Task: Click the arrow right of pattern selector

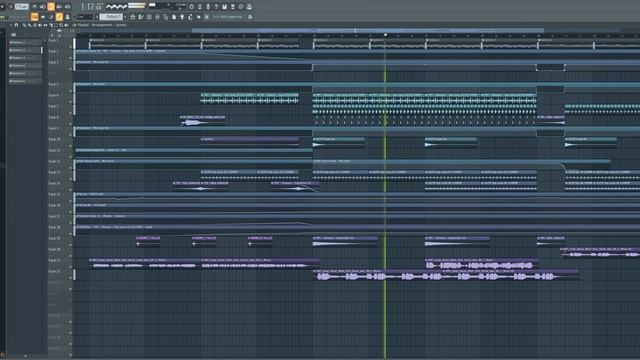Action: (x=125, y=17)
